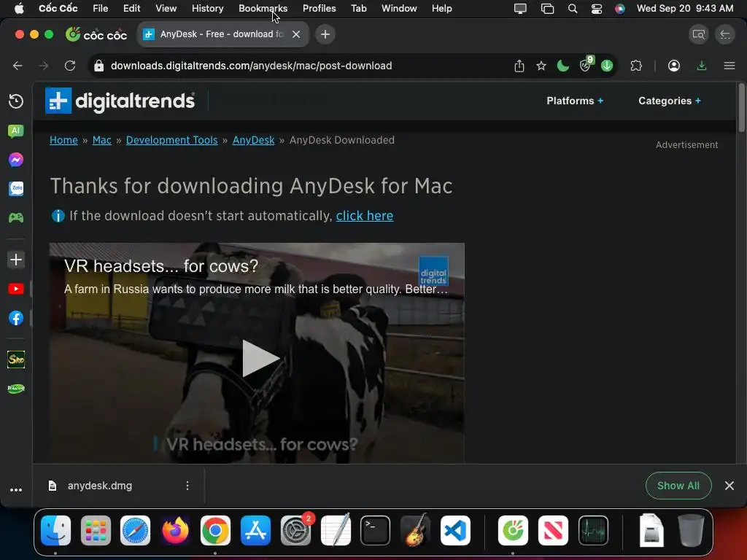Image resolution: width=747 pixels, height=560 pixels.
Task: Open the anydesk.dmg downloaded file
Action: point(99,486)
